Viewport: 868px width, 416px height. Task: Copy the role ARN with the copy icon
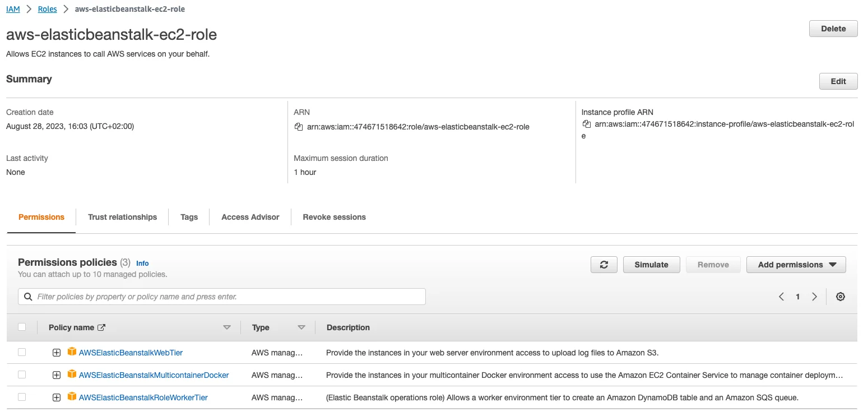[299, 127]
